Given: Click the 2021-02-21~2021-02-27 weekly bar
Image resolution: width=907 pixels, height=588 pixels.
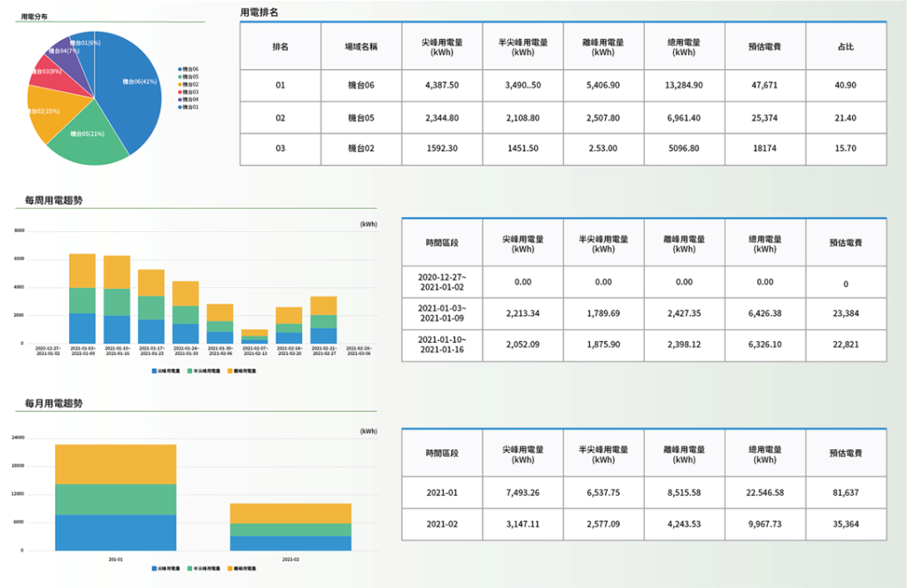Looking at the screenshot, I should pos(323,321).
